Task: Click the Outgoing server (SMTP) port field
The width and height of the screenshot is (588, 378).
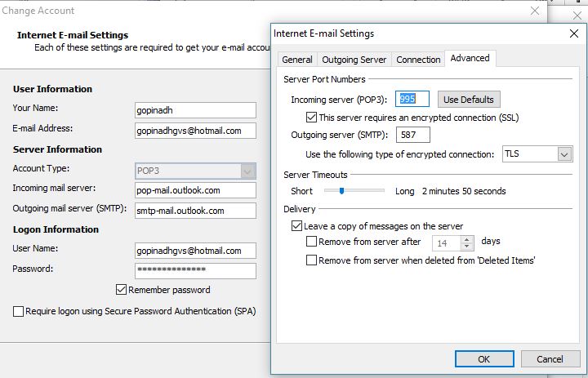Action: point(414,135)
